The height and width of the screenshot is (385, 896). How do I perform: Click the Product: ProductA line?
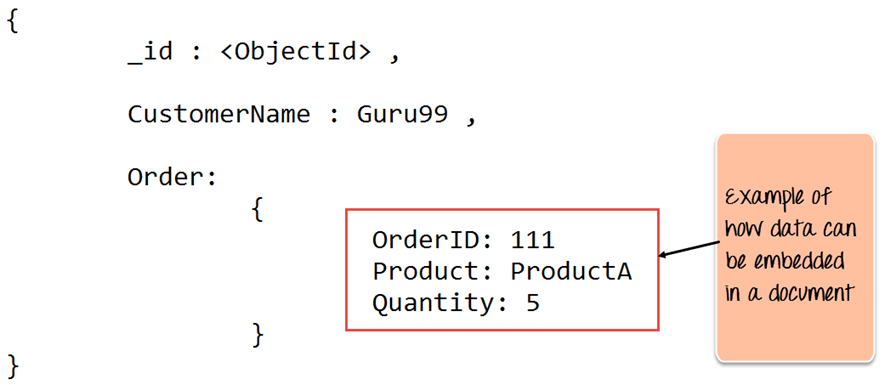click(502, 271)
